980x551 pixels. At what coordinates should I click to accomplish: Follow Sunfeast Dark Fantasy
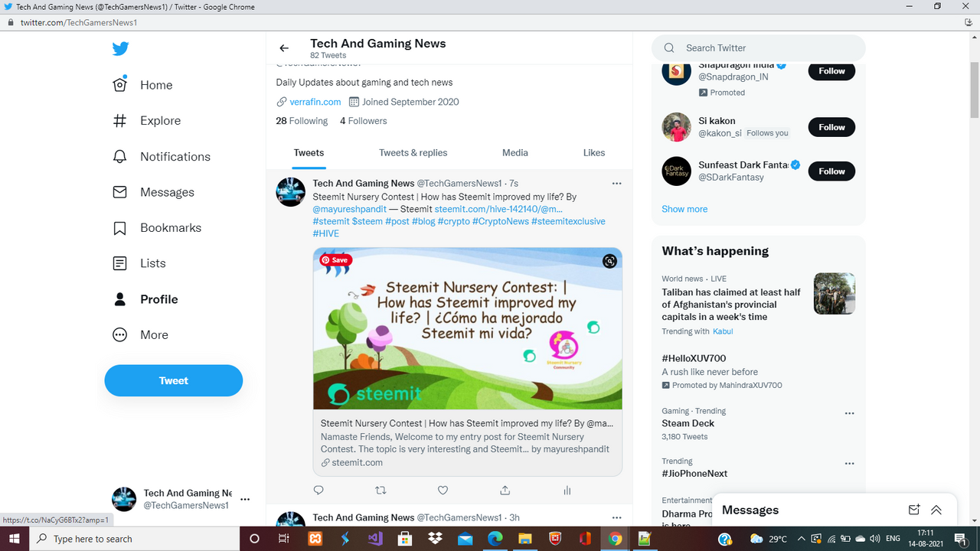831,171
